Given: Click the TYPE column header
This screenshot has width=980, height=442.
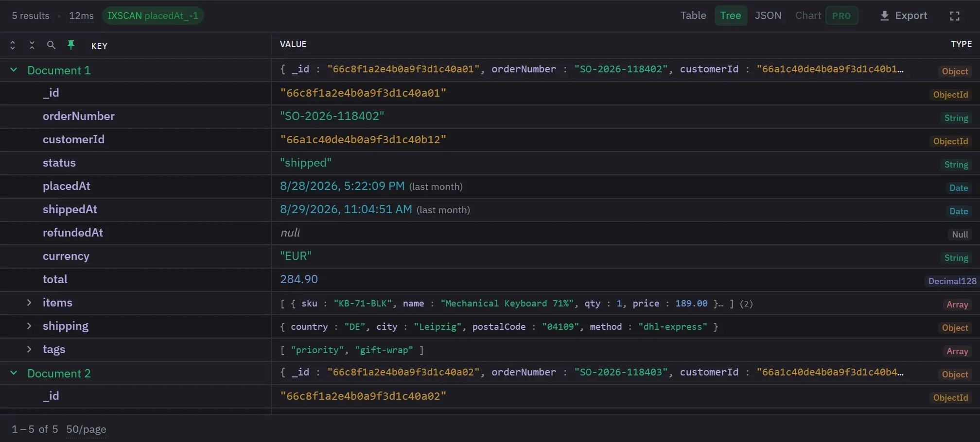Looking at the screenshot, I should [961, 44].
